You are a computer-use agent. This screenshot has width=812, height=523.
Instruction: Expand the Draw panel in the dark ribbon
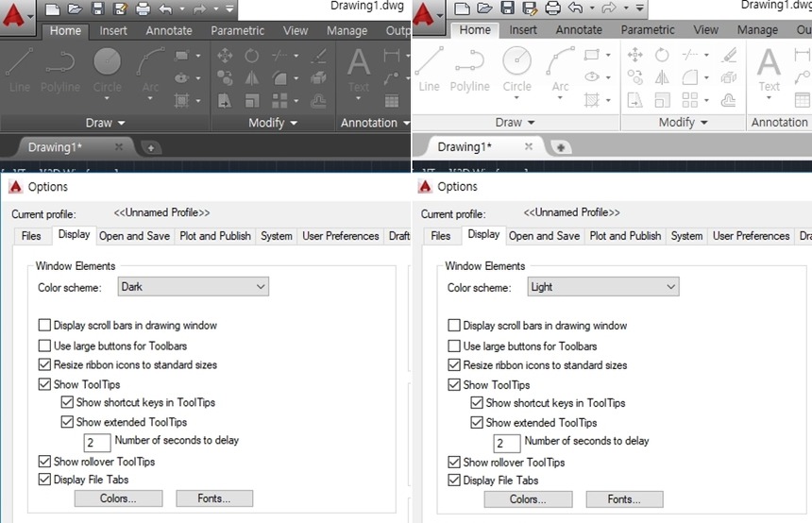point(105,123)
